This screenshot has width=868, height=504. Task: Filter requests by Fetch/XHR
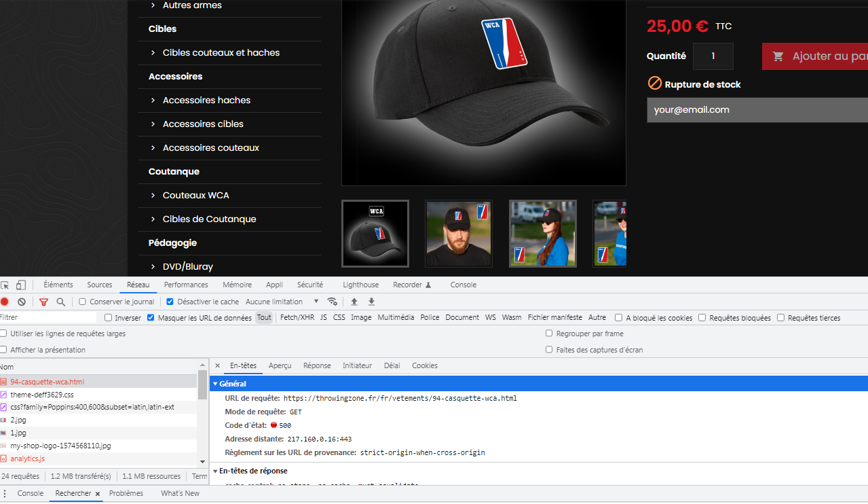(x=297, y=318)
